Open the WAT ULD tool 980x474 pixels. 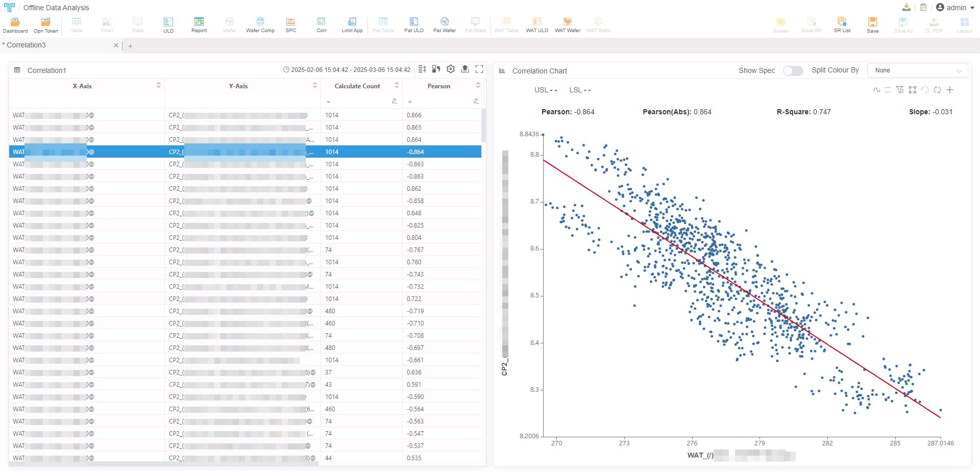click(x=536, y=24)
